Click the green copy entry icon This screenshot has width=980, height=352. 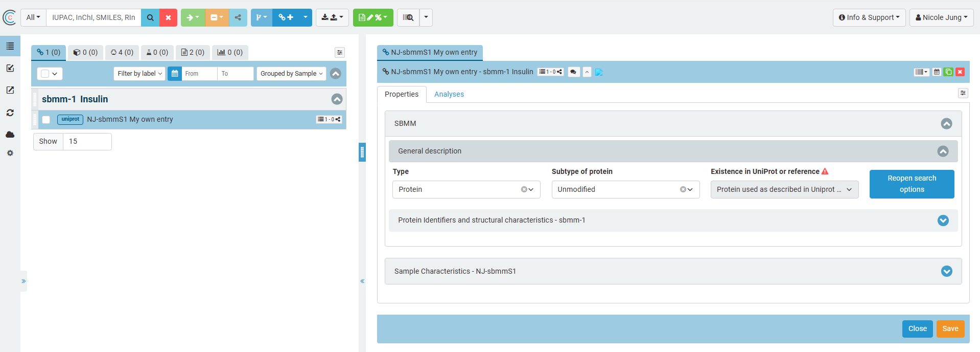coord(948,72)
